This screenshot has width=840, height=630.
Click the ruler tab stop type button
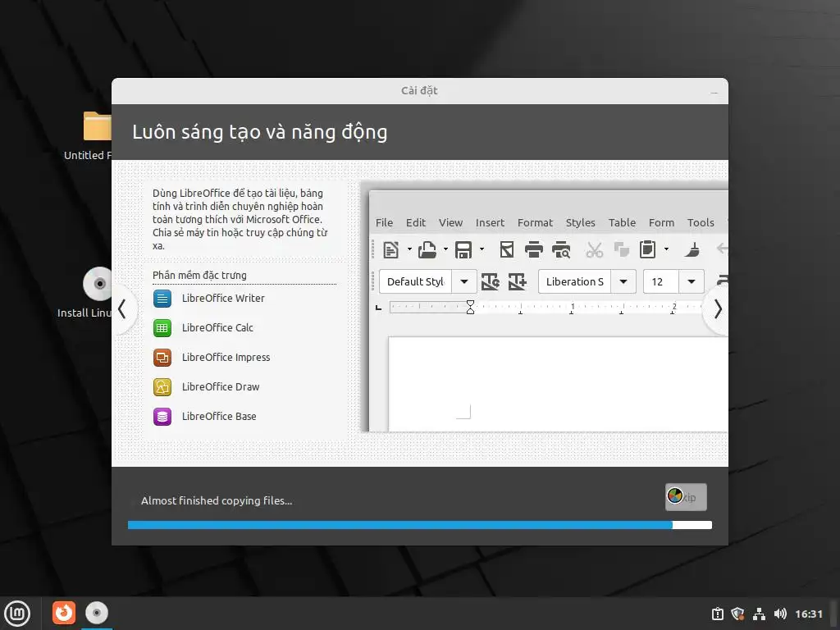[x=379, y=308]
